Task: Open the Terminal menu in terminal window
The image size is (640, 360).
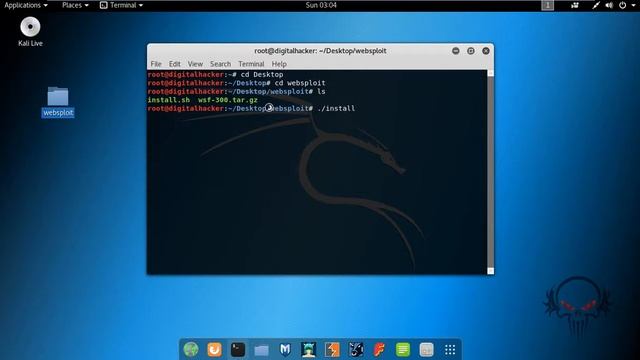Action: coord(251,64)
